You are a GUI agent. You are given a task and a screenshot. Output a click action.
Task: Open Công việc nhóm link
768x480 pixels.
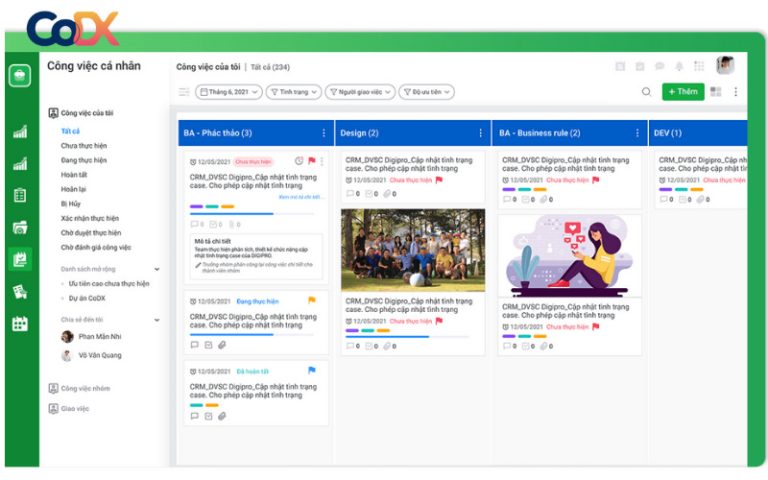click(86, 388)
